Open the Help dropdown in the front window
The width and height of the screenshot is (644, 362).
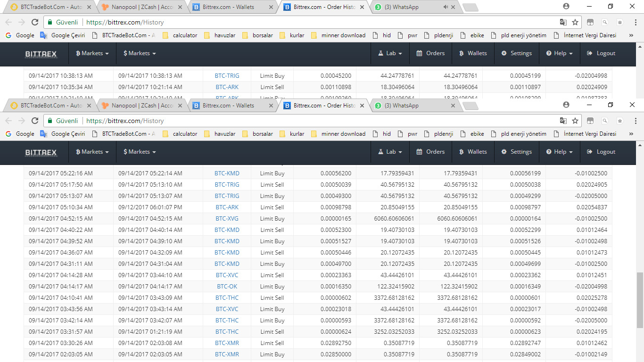pyautogui.click(x=560, y=152)
